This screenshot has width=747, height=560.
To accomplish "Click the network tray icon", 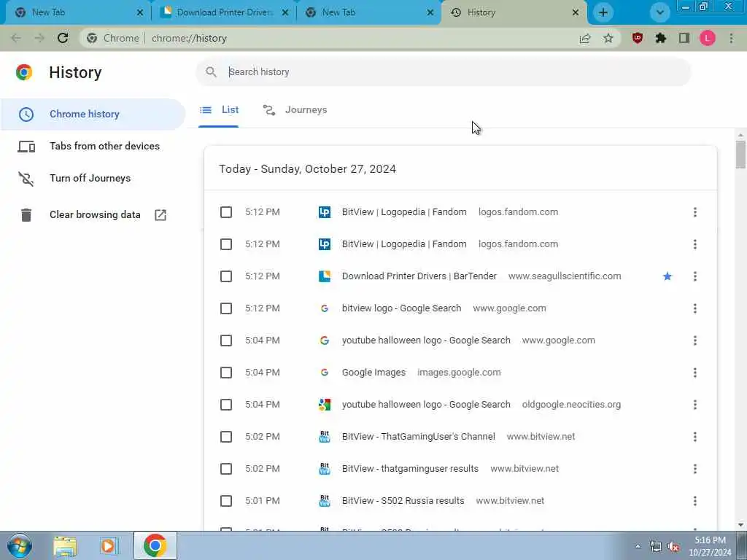I will pos(656,547).
